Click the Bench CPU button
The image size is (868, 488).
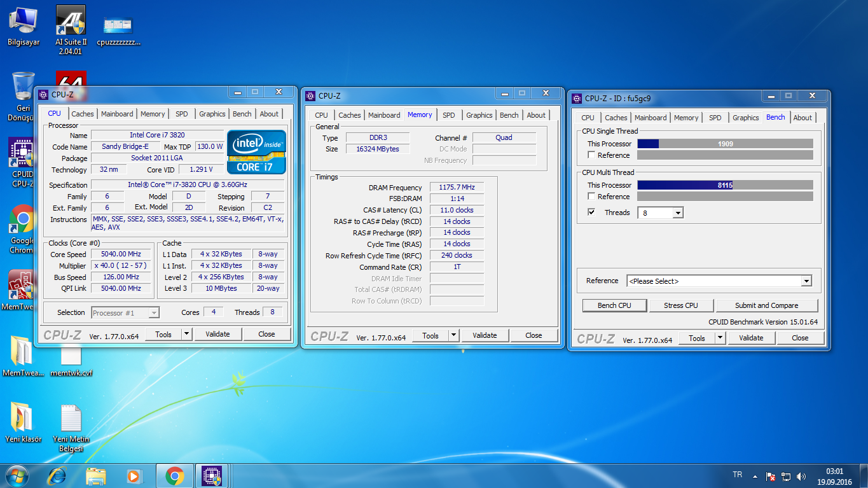pos(614,305)
